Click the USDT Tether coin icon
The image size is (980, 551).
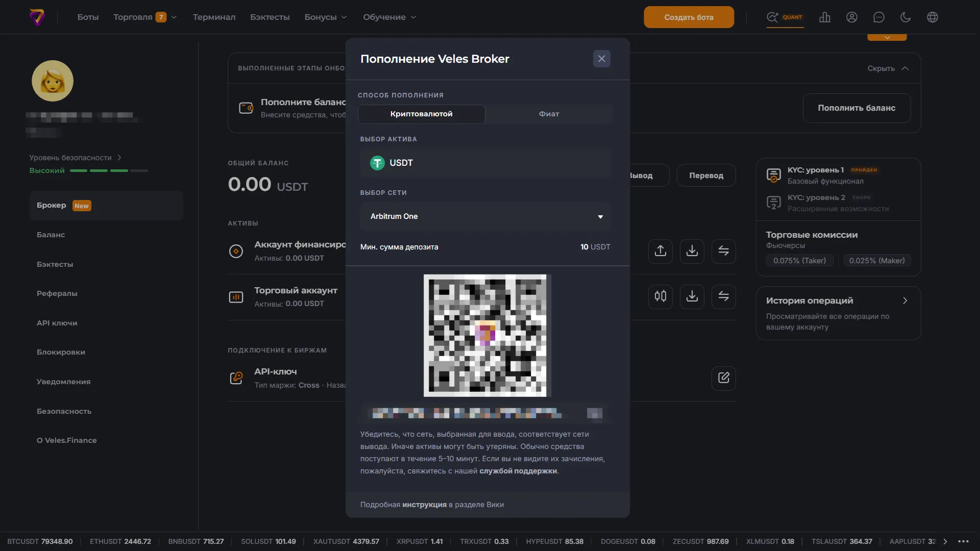[x=377, y=163]
